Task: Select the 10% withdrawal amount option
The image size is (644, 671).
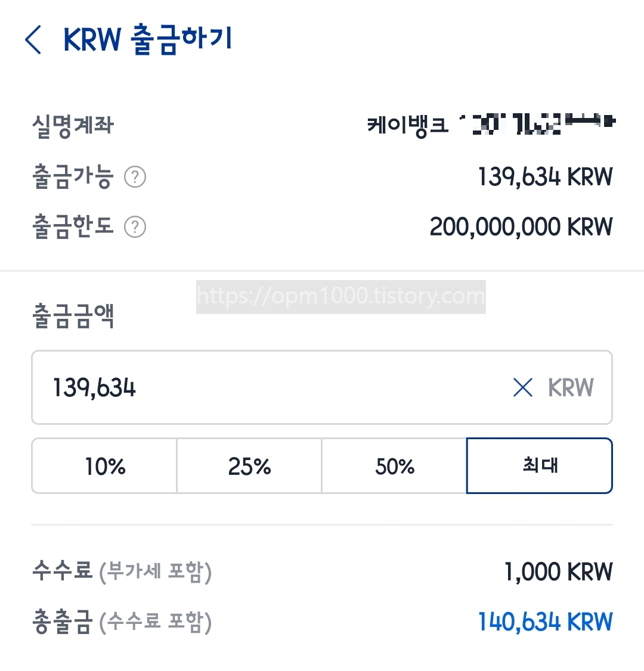Action: [x=104, y=466]
